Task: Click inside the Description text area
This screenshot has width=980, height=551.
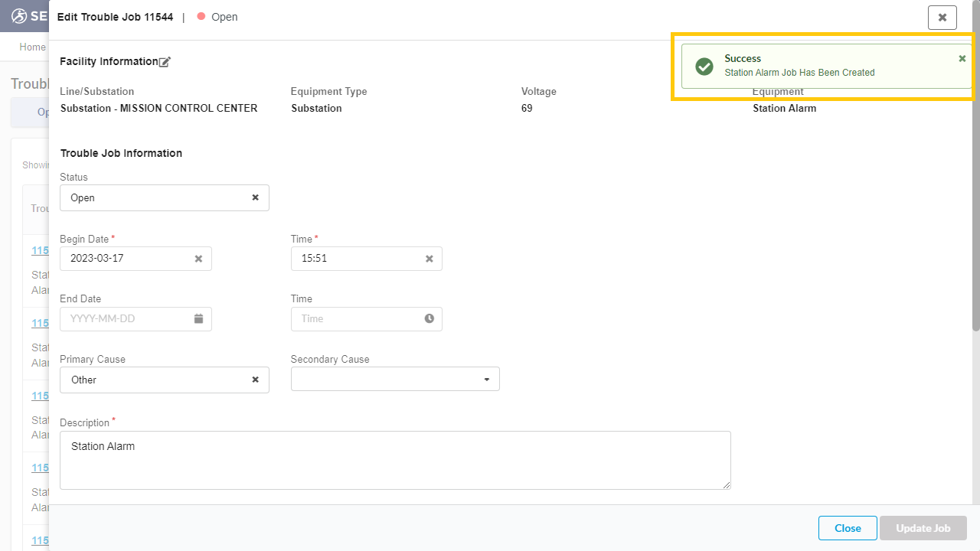Action: point(394,460)
